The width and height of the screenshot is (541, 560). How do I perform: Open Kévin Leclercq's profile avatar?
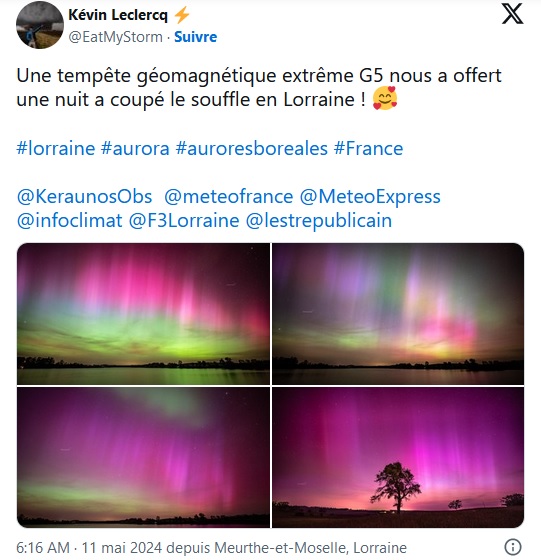coord(40,25)
